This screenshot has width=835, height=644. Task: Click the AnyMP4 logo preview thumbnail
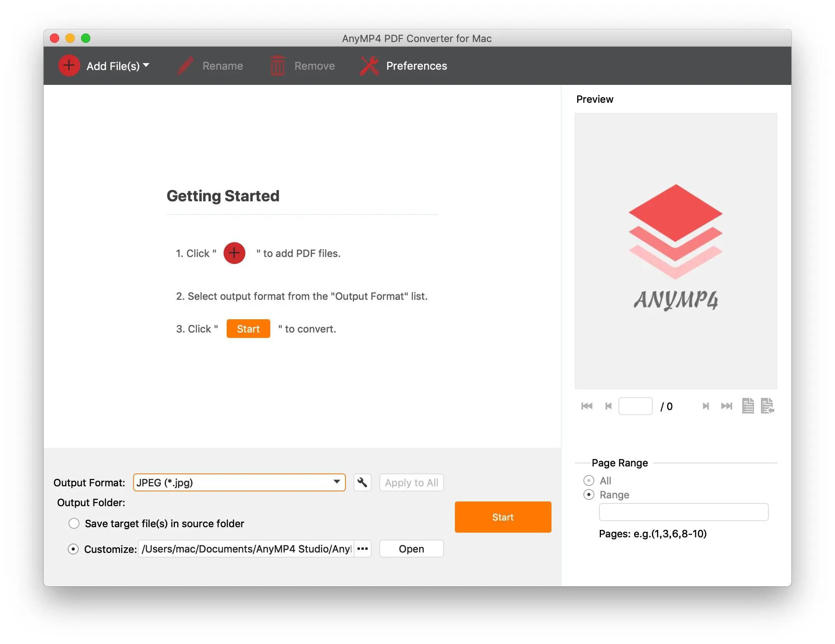click(x=676, y=251)
